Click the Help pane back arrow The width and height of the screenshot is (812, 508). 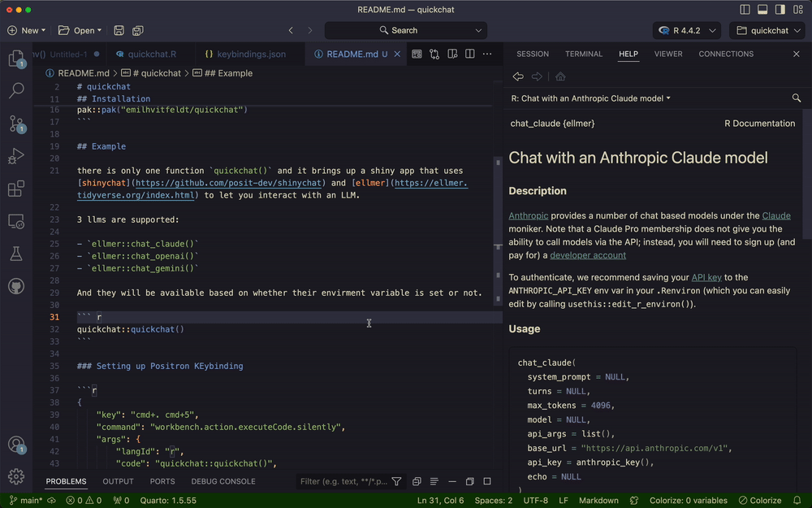pyautogui.click(x=518, y=76)
